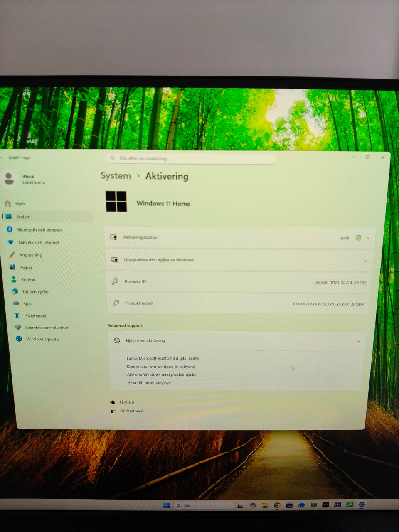This screenshot has height=532, width=399.
Task: Open Länka Microsoft-konto till digital licens
Action: (x=163, y=358)
